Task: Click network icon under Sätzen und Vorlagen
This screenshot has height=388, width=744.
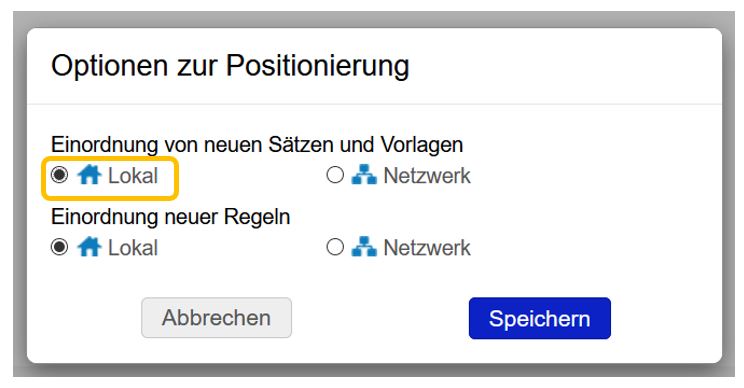Action: point(364,175)
